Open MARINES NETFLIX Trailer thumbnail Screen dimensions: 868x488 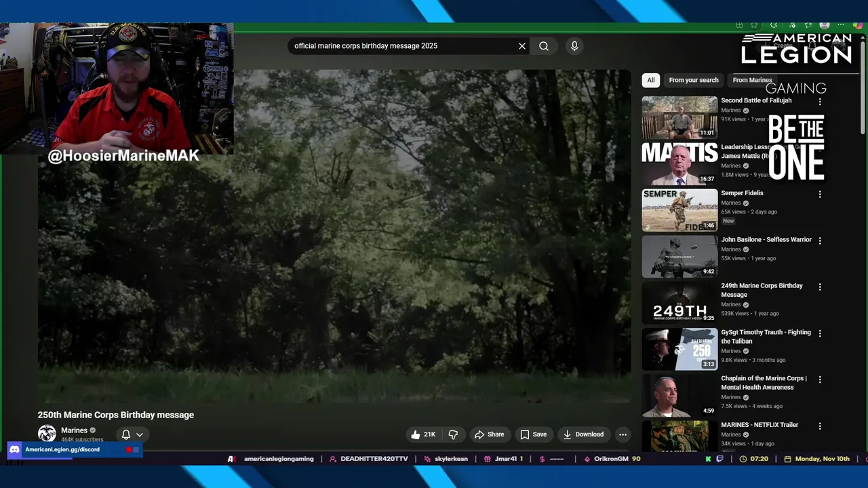(x=679, y=436)
